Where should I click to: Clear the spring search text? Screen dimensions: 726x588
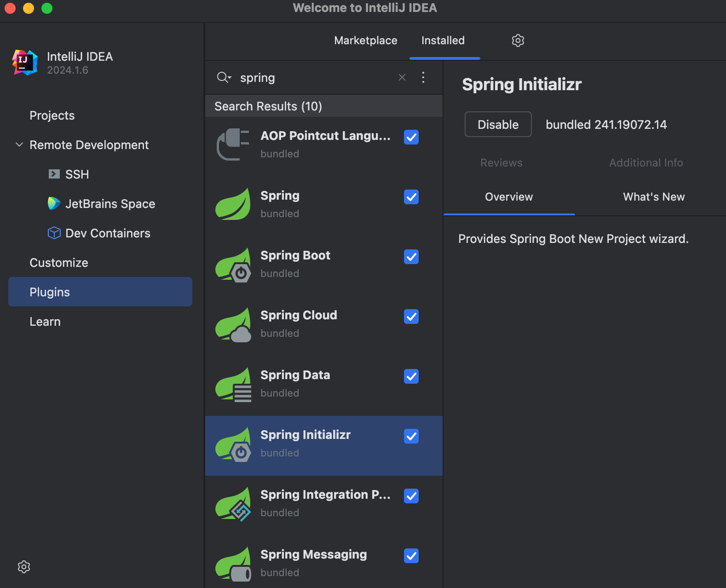[402, 77]
